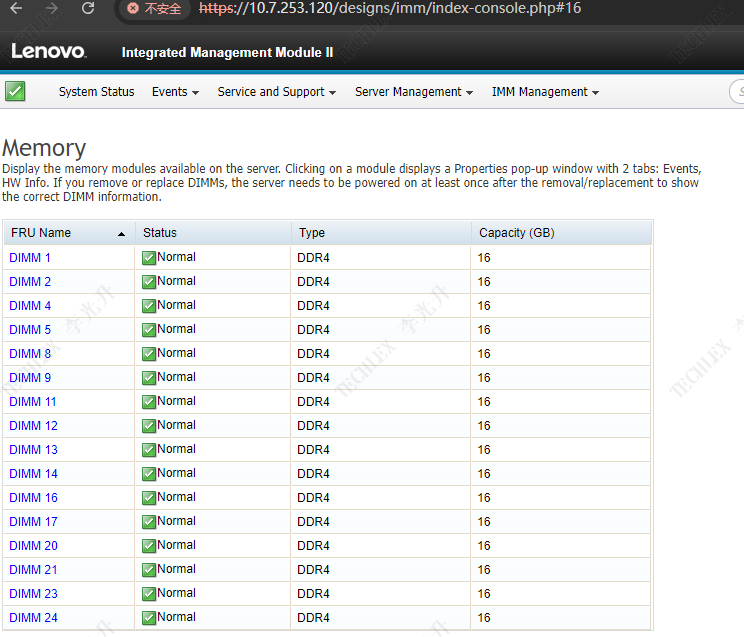Open DIMM 12 properties link
The width and height of the screenshot is (744, 637).
click(33, 426)
